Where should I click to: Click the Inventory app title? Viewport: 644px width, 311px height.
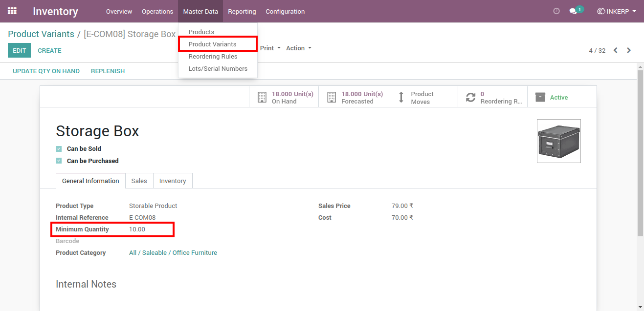(x=55, y=11)
